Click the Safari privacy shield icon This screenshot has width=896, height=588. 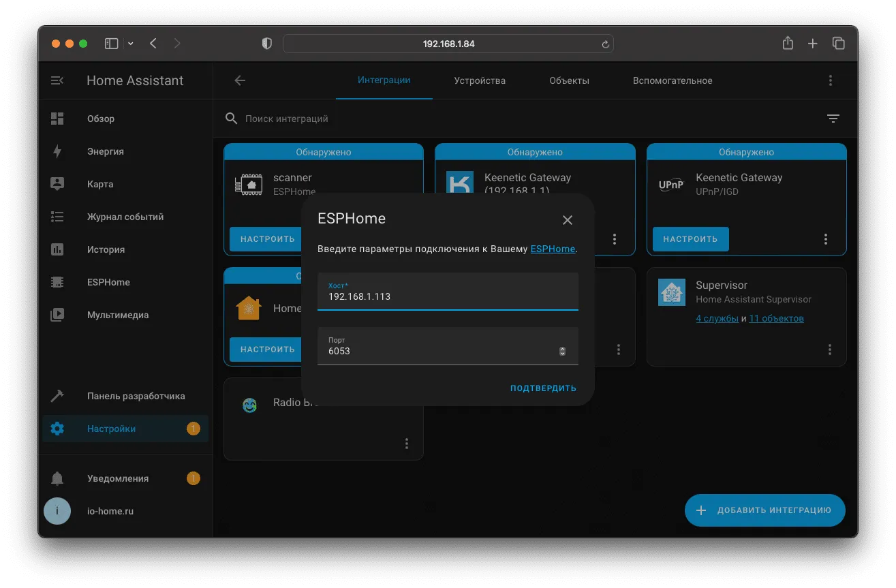[267, 44]
